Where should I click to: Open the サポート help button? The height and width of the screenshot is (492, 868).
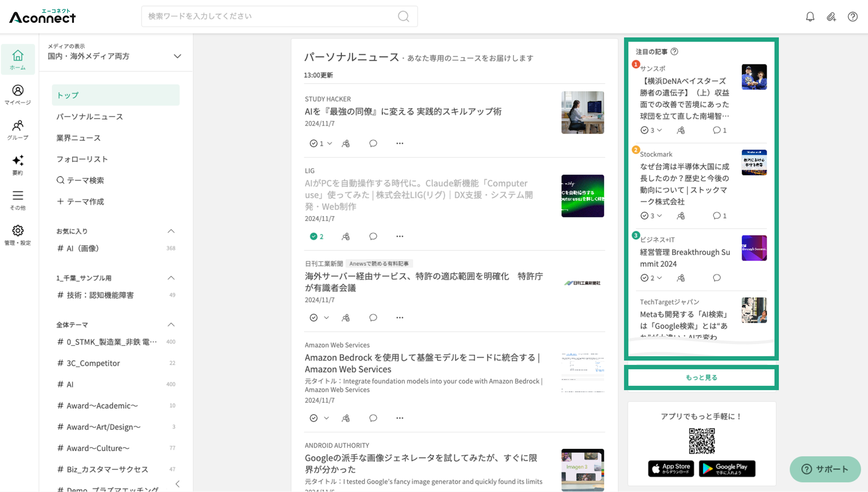coord(825,469)
